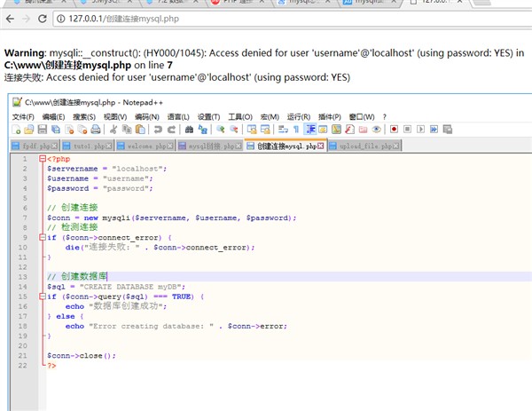
Task: Toggle the highlighted indent guide toolbar button
Action: coord(310,130)
